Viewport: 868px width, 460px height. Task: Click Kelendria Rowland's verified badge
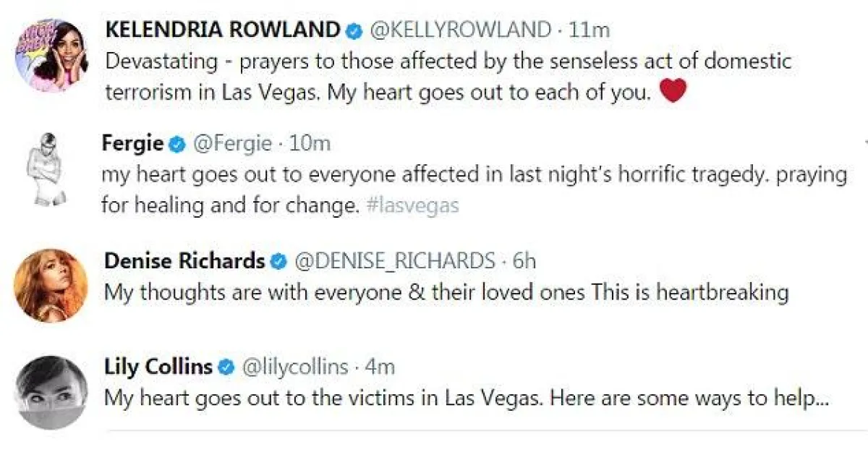[x=352, y=30]
